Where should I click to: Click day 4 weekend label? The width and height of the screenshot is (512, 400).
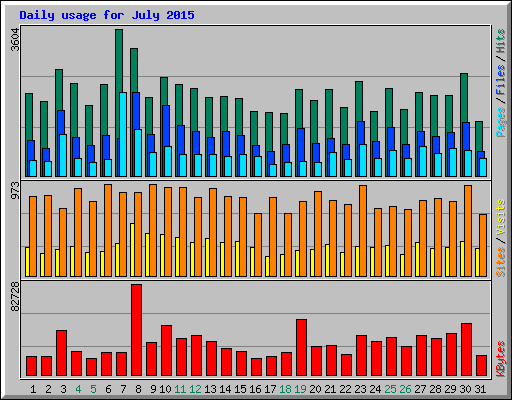[x=78, y=389]
